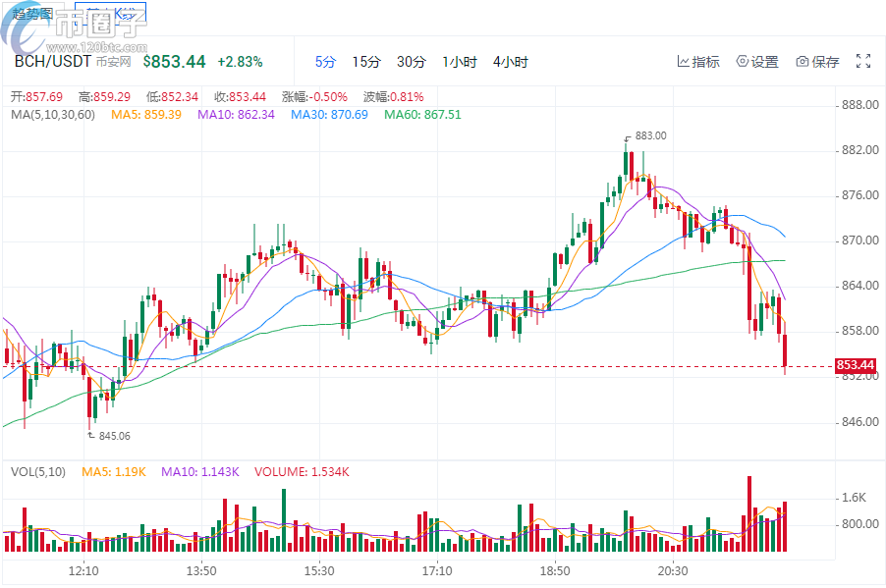Click the MA60: 867.51 legend

(422, 115)
